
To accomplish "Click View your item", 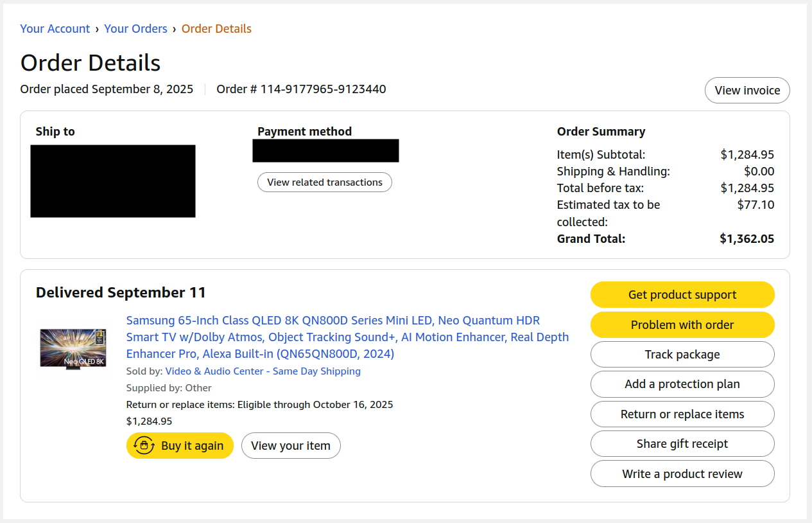I will tap(291, 445).
